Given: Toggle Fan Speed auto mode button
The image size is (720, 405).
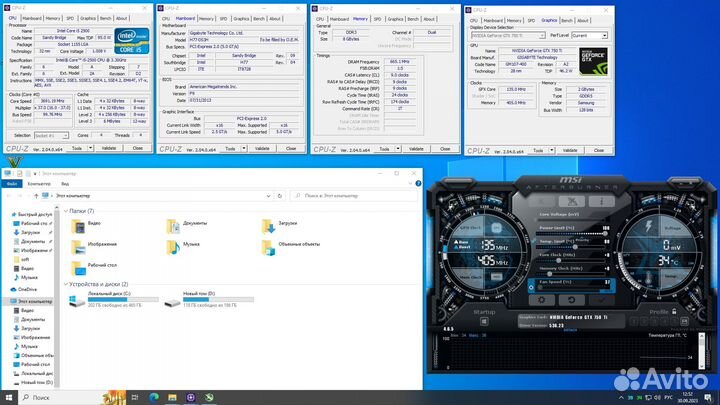Looking at the screenshot, I should pos(532,287).
